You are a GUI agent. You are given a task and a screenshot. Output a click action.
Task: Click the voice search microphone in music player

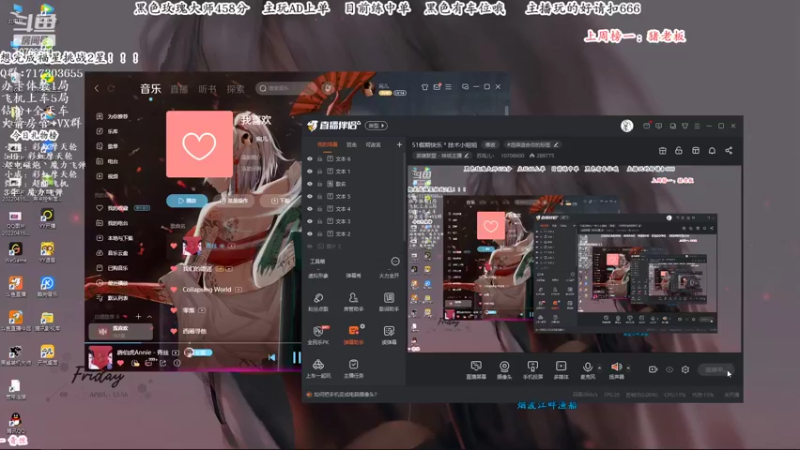[328, 88]
